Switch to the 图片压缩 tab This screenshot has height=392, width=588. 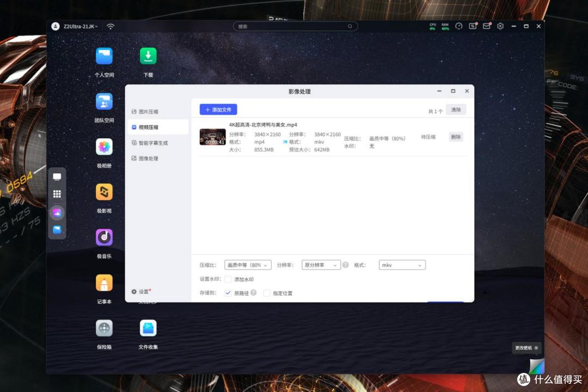tap(158, 112)
